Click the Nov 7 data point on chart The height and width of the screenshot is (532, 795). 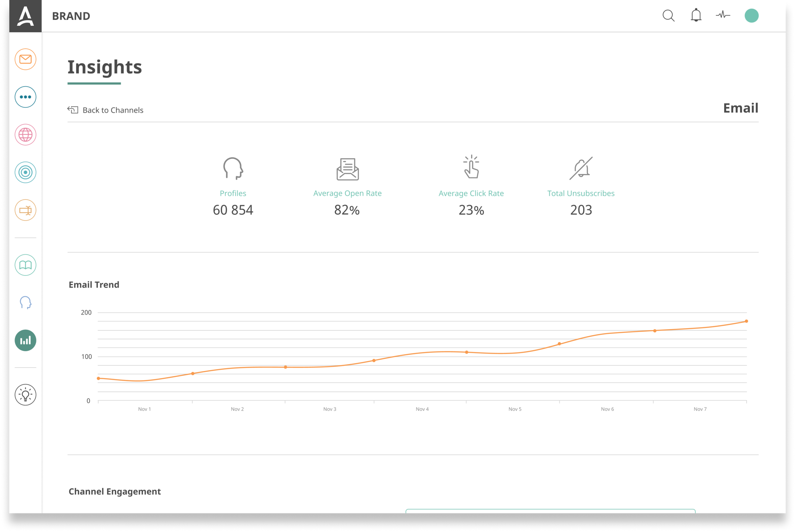(746, 321)
